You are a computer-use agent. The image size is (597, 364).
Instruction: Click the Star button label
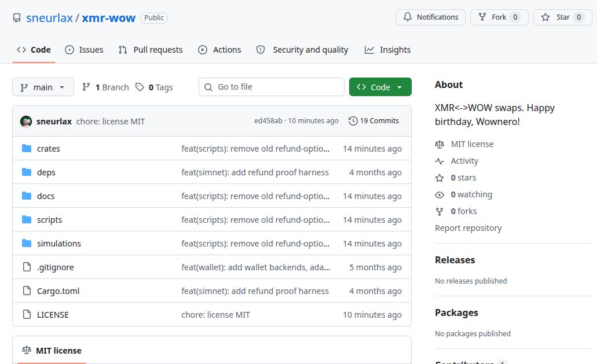click(563, 17)
